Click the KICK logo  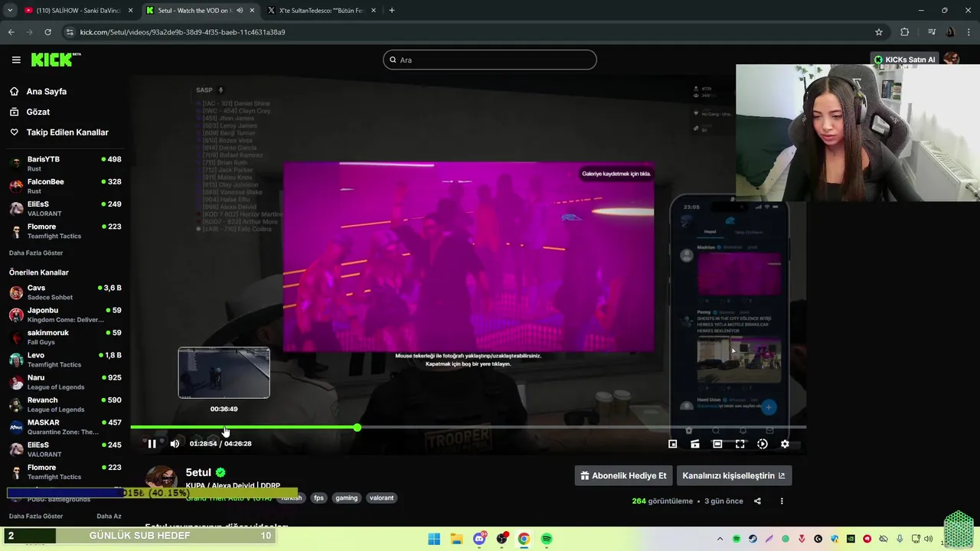point(55,60)
